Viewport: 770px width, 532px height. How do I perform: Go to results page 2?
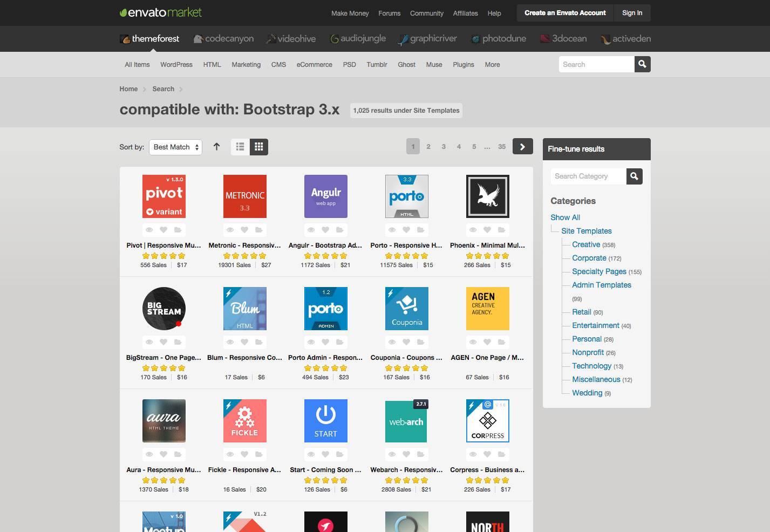click(428, 147)
